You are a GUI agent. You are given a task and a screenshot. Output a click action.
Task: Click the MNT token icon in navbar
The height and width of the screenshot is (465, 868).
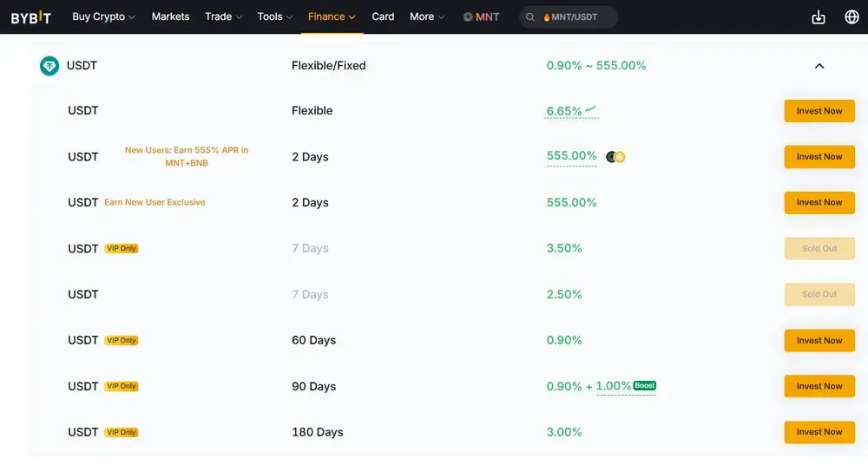468,17
